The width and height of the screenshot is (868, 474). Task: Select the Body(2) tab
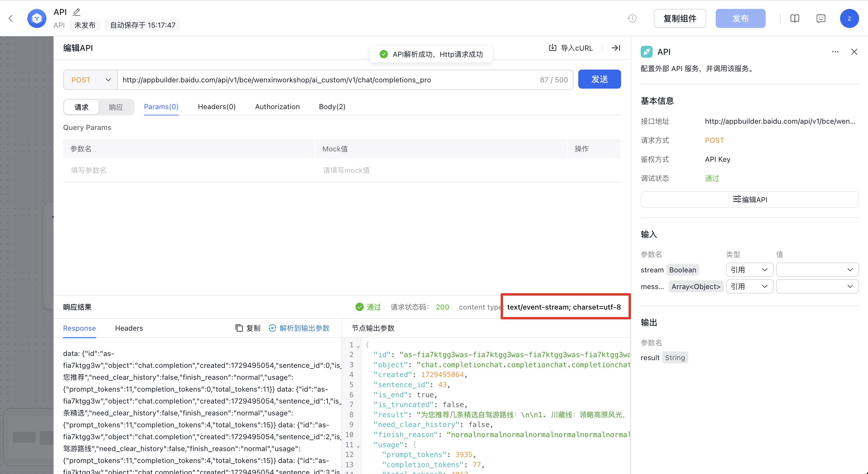point(332,106)
